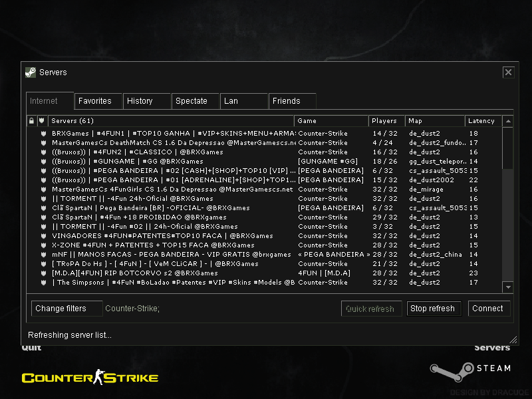Screen dimensions: 532x399
Task: Select [GUNGAME #GG] game cell
Action: tap(328, 162)
